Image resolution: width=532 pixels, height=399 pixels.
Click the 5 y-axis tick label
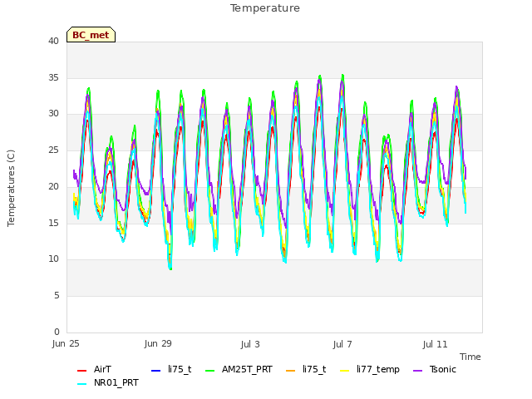(x=57, y=296)
